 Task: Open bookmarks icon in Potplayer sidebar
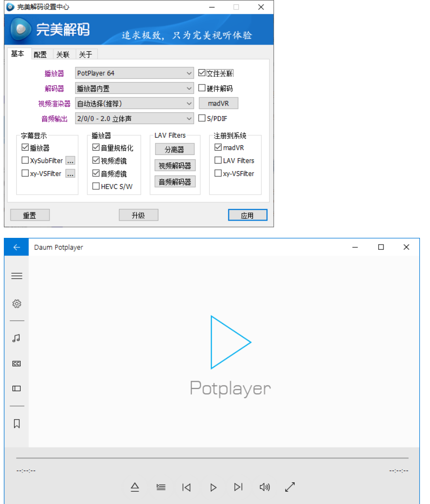17,423
